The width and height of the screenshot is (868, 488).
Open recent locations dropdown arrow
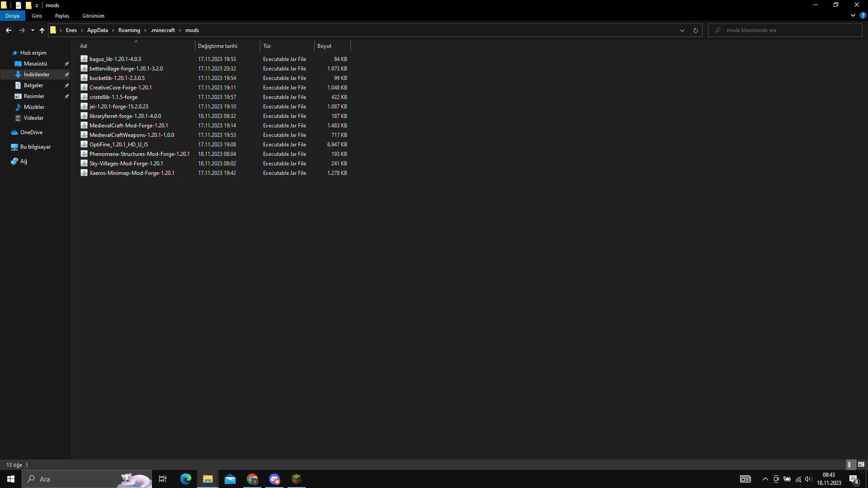pos(33,30)
